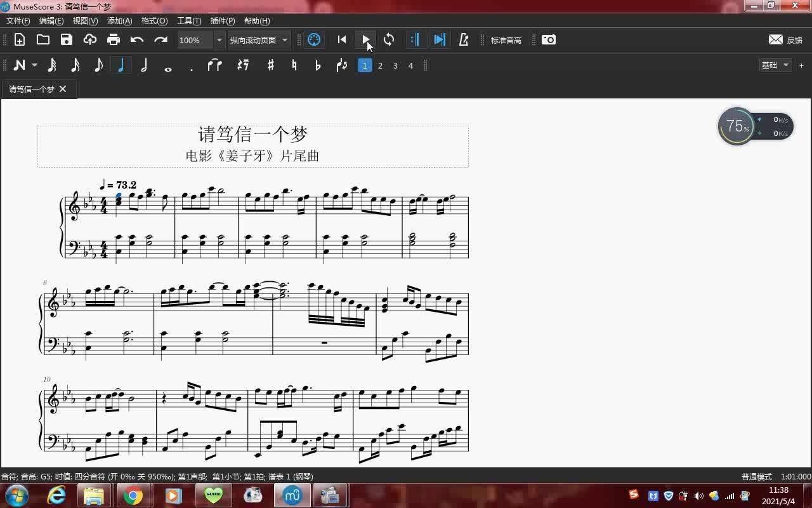Select the score title 请笃信一个梦
Image resolution: width=812 pixels, height=508 pixels.
pyautogui.click(x=253, y=135)
